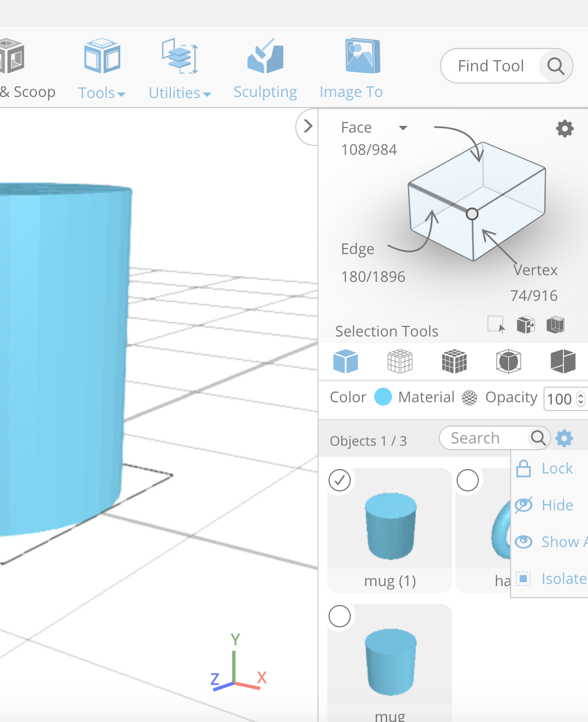
Task: Check the circle for the handle object
Action: [x=467, y=480]
